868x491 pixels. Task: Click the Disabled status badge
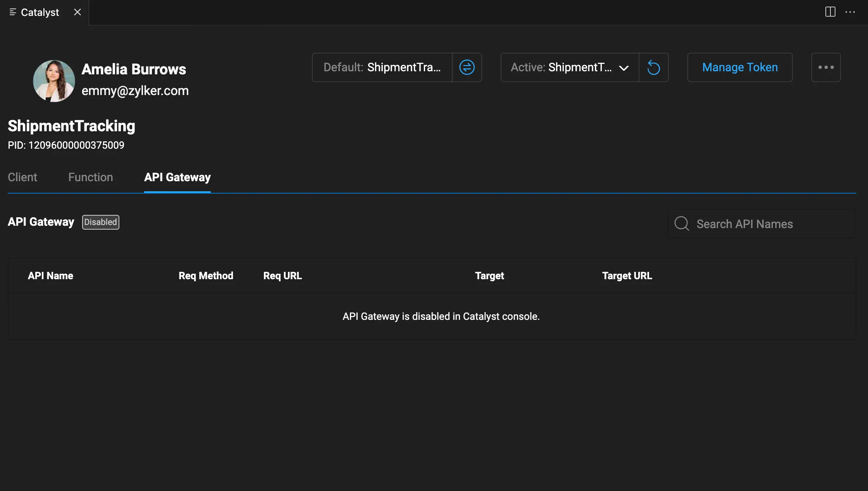(101, 222)
